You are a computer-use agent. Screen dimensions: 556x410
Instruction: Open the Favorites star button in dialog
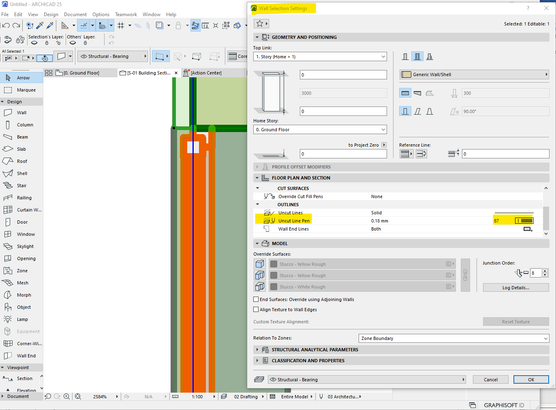(x=261, y=24)
